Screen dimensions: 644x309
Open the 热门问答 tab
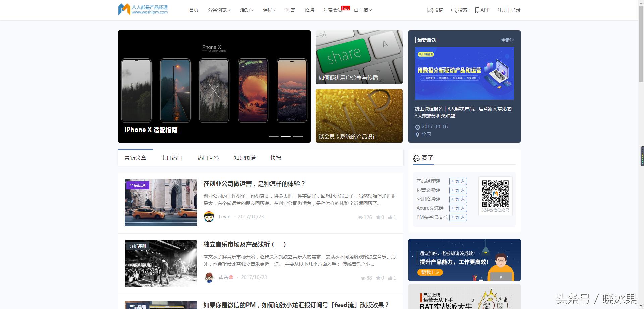coord(208,158)
